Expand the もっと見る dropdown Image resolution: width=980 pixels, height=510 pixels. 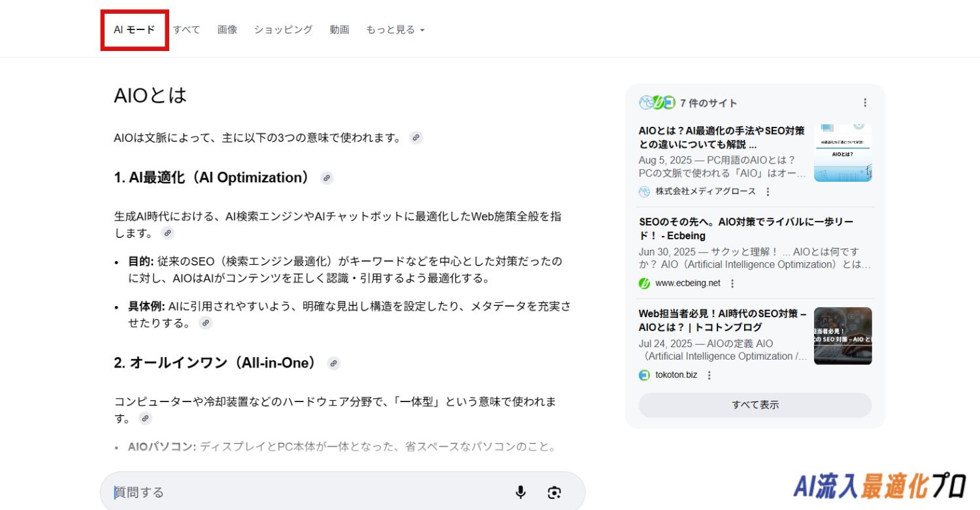(395, 29)
